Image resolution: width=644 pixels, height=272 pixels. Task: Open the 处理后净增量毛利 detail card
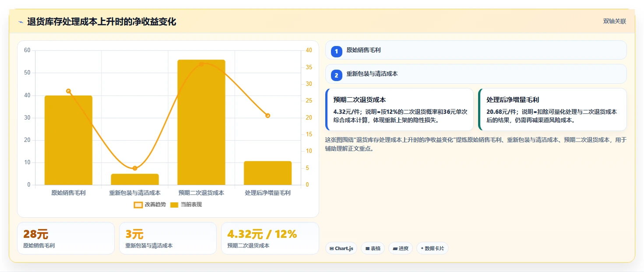(x=553, y=110)
